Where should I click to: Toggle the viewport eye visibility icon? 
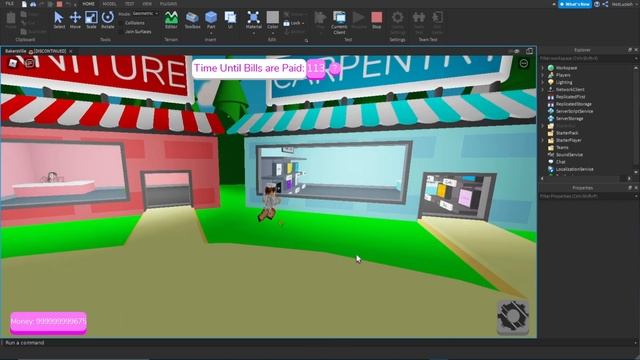click(516, 51)
